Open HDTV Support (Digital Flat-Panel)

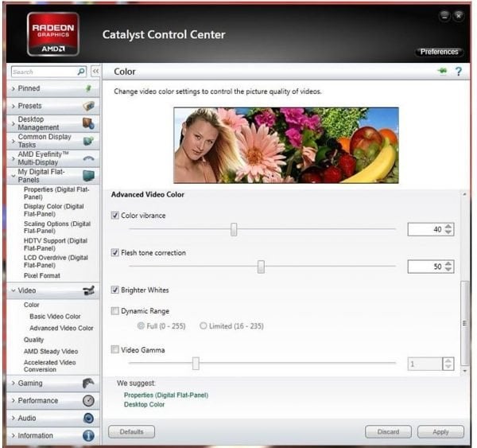(56, 244)
